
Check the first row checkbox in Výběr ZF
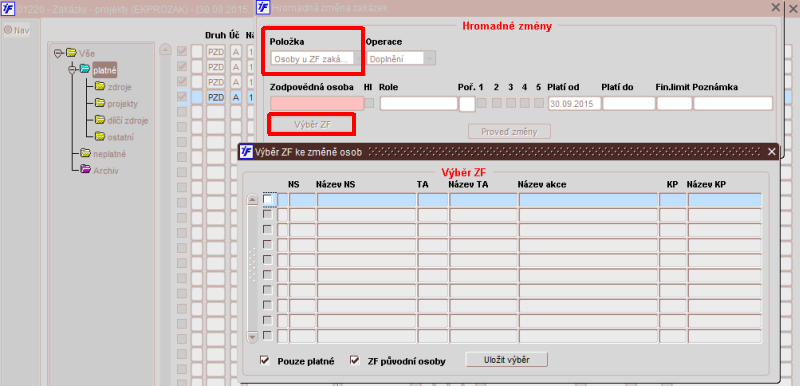[x=267, y=199]
